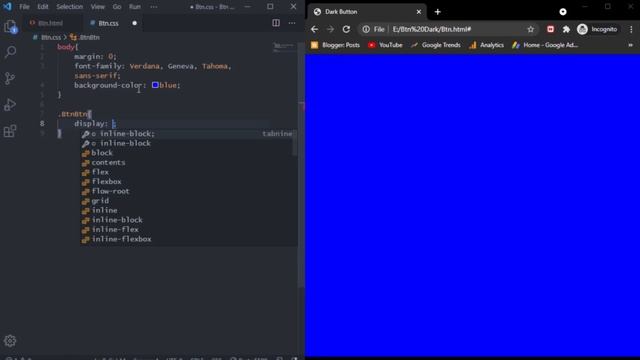The height and width of the screenshot is (360, 640).
Task: Click the VS Code logo icon
Action: click(7, 7)
